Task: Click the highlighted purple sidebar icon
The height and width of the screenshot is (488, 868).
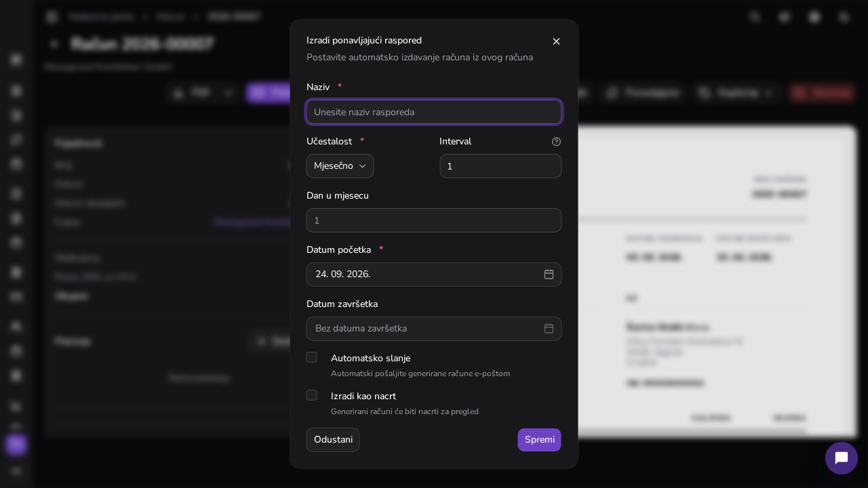Action: pyautogui.click(x=16, y=445)
